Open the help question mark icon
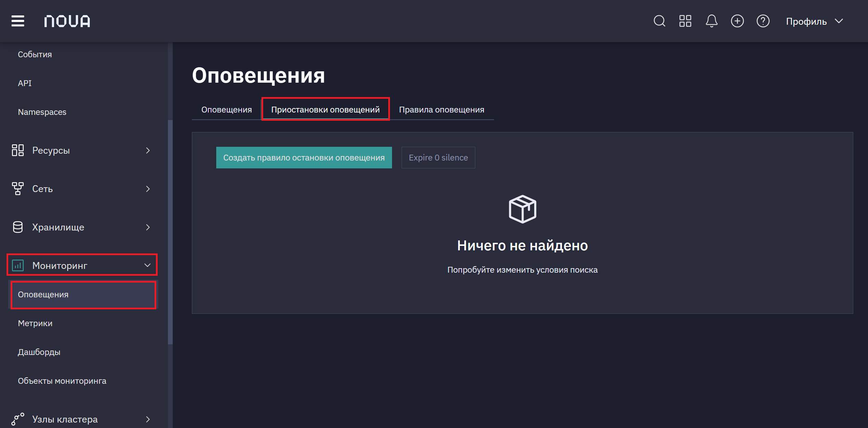Image resolution: width=868 pixels, height=428 pixels. point(763,21)
